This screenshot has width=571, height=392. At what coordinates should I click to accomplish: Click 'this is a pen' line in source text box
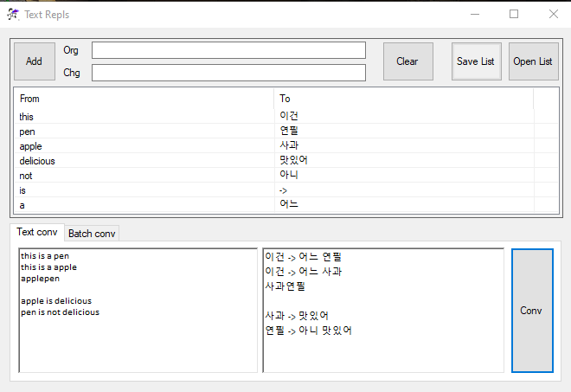45,256
